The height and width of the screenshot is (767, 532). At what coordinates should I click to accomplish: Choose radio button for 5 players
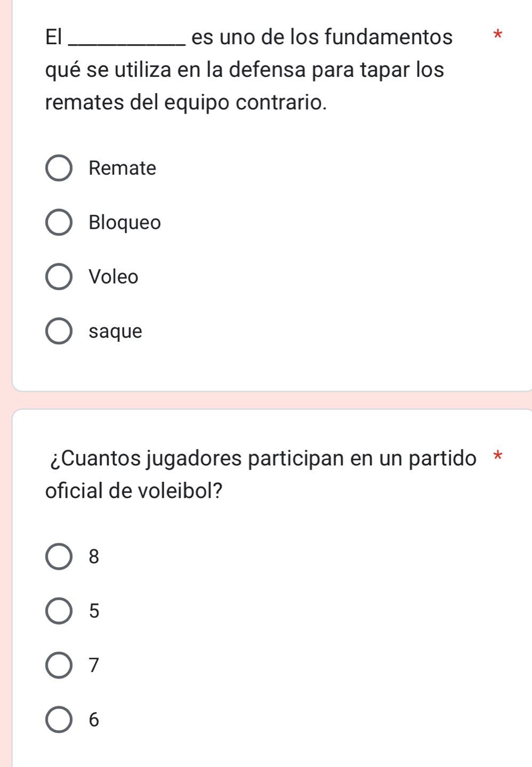(x=59, y=611)
